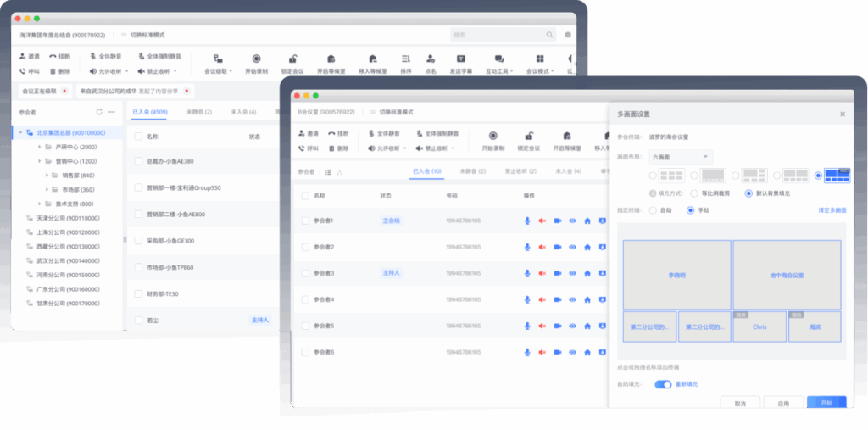Click the 锁定会议 lock icon in front window
Image resolution: width=868 pixels, height=430 pixels.
(528, 136)
